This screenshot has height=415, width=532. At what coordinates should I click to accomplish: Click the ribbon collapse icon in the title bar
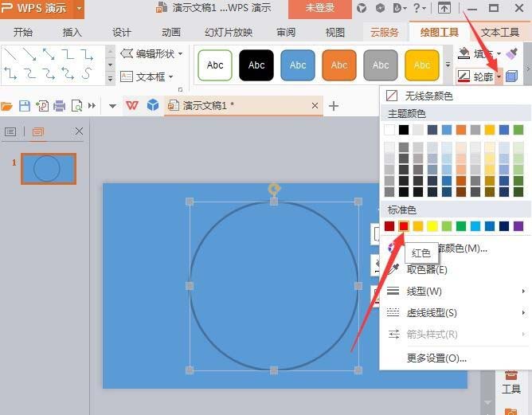click(x=444, y=8)
